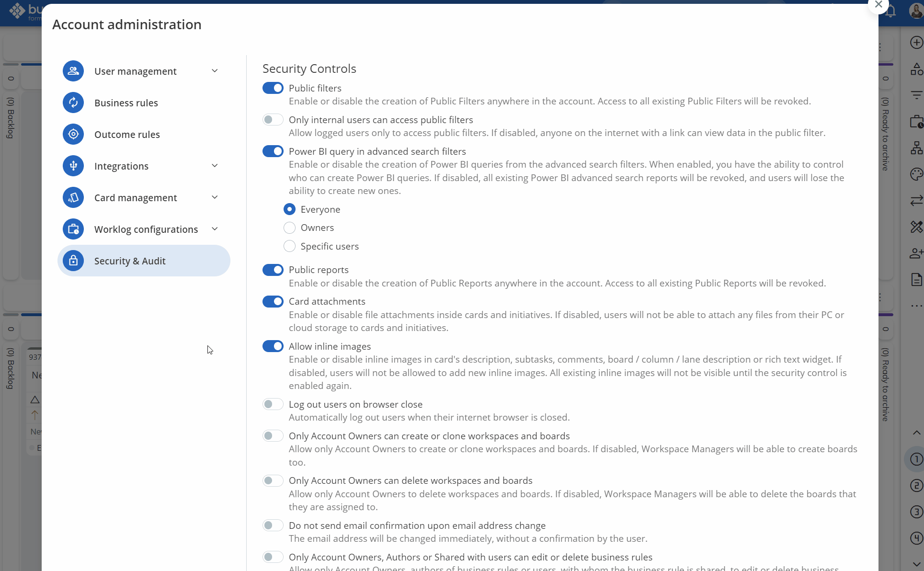Viewport: 924px width, 571px height.
Task: Open the three-dots more icon in right sidebar
Action: click(916, 306)
